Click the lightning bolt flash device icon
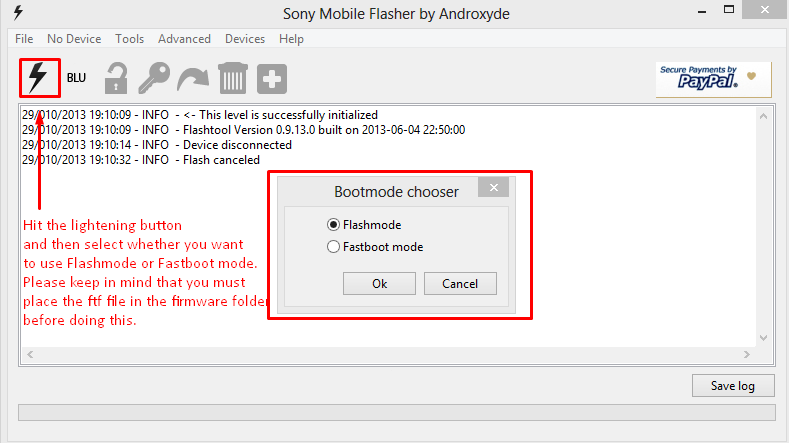The width and height of the screenshot is (789, 443). [x=38, y=78]
